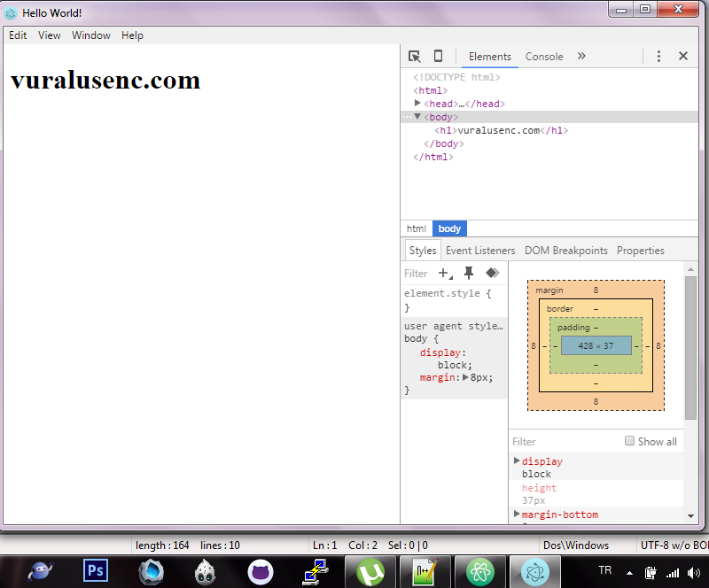Show hidden system tray icons

point(629,573)
